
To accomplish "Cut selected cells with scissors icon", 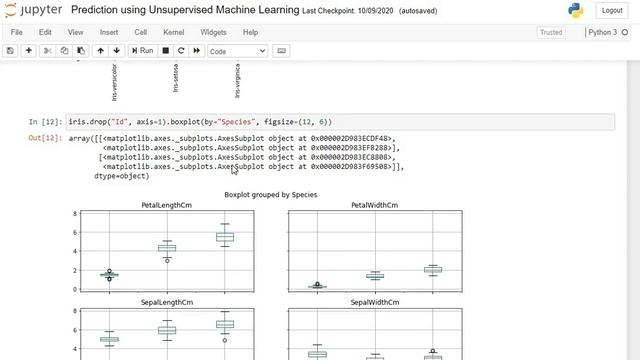I will 47,51.
